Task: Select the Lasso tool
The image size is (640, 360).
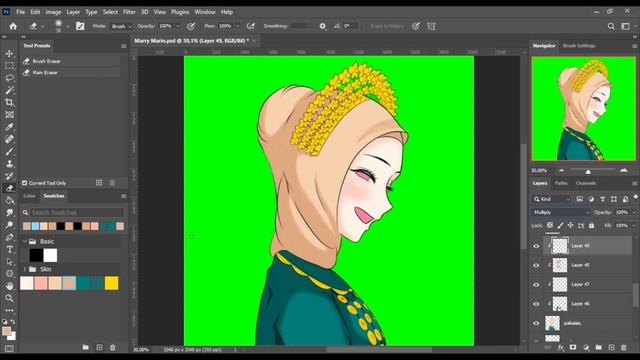Action: pos(9,78)
